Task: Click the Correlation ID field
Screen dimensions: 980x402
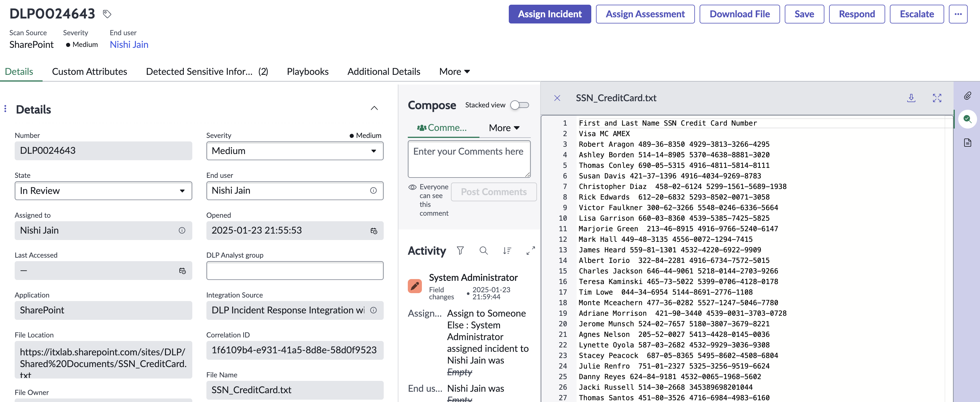Action: coord(295,350)
